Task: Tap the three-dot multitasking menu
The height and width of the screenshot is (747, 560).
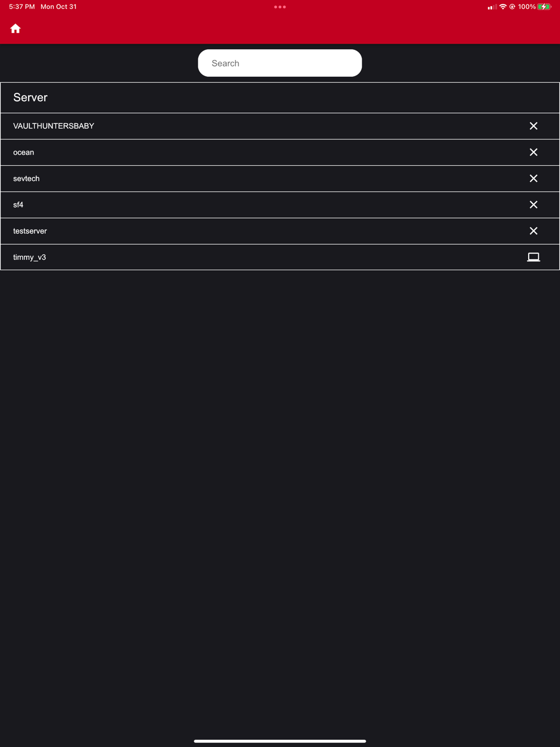Action: click(280, 7)
